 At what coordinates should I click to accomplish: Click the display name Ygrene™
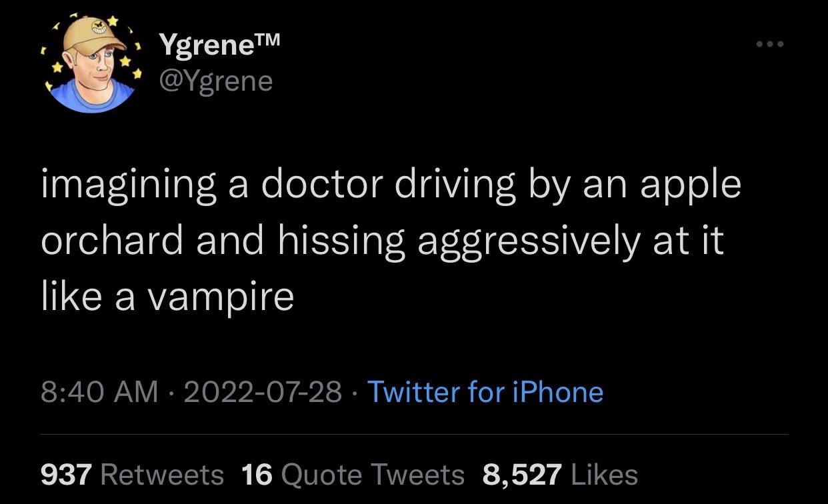pos(207,45)
